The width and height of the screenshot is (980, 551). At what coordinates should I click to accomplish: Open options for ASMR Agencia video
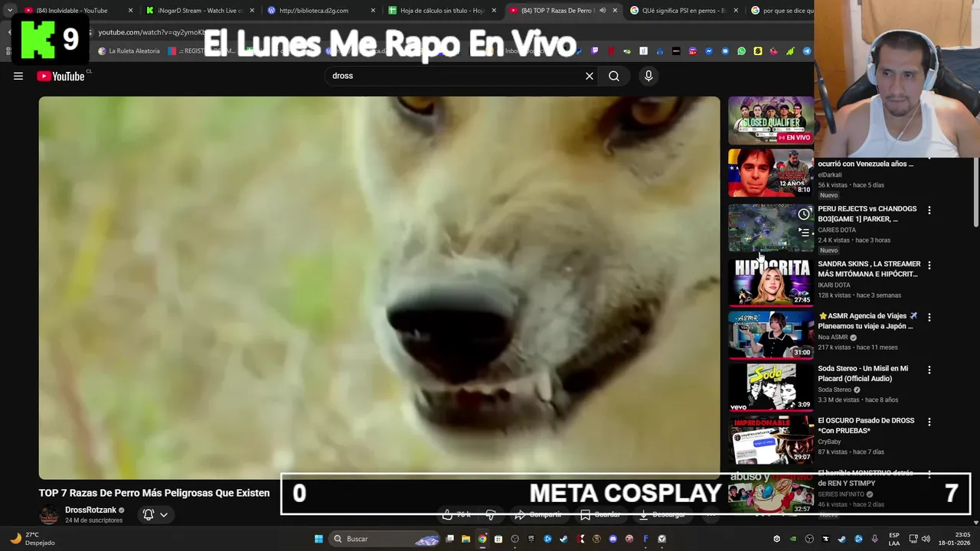click(929, 317)
